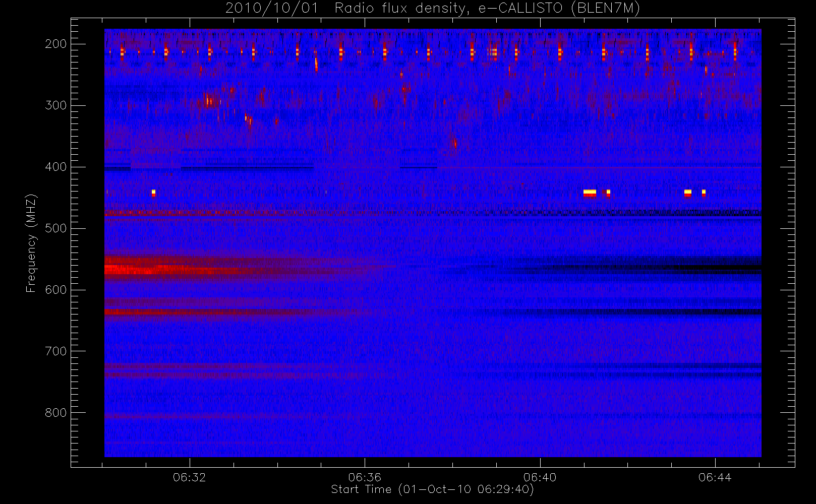Click the 06:32 time axis label
Image resolution: width=816 pixels, height=504 pixels.
tap(190, 477)
